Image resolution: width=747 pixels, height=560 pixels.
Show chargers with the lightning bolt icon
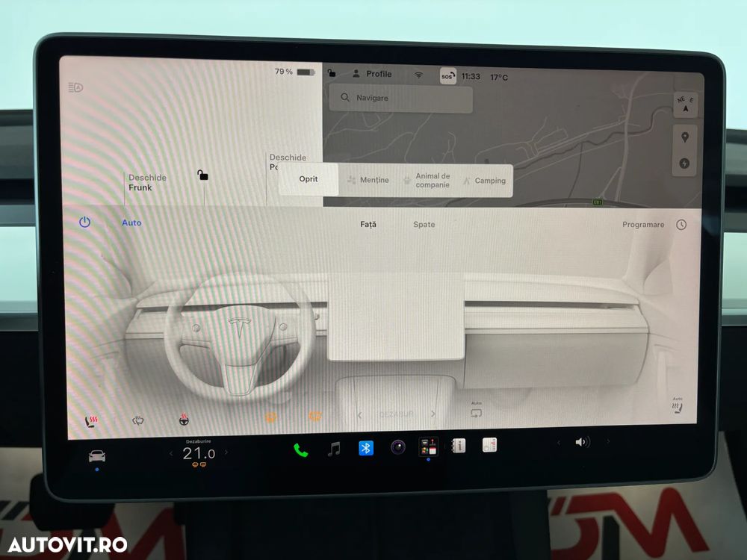tap(684, 164)
